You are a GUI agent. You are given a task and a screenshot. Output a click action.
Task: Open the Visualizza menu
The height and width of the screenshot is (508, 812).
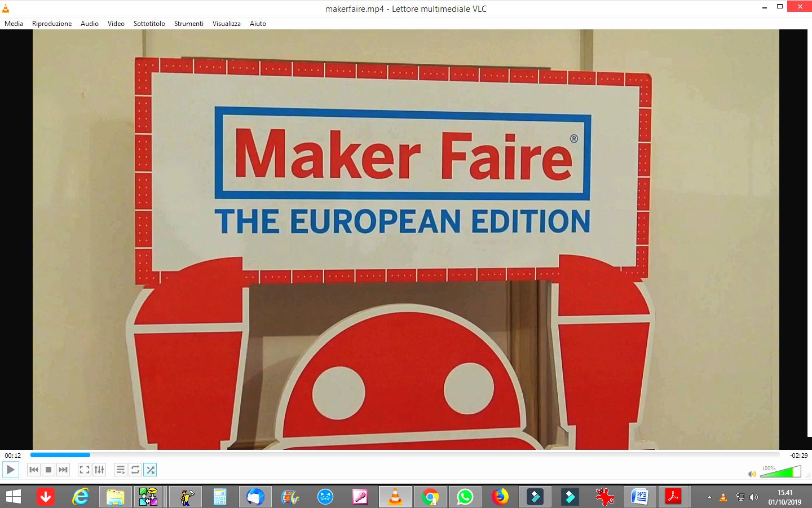[x=227, y=24]
